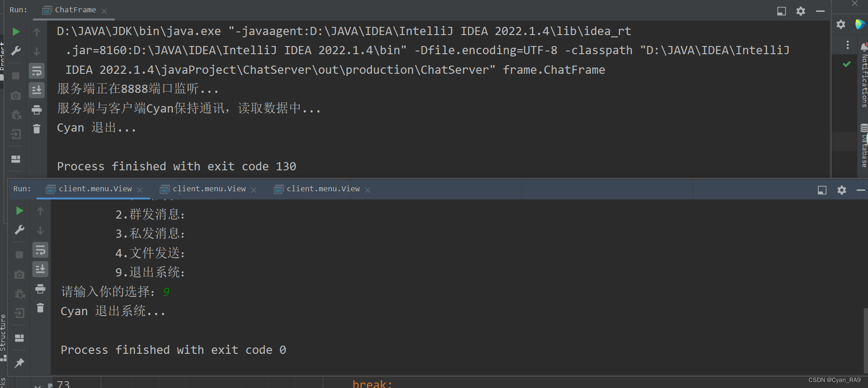Pin the client.menu.View run tab
Viewport: 868px width, 388px height.
(20, 362)
